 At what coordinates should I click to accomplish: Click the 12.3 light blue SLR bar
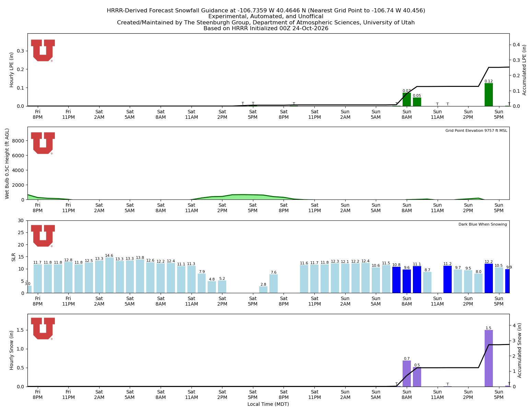coord(335,278)
